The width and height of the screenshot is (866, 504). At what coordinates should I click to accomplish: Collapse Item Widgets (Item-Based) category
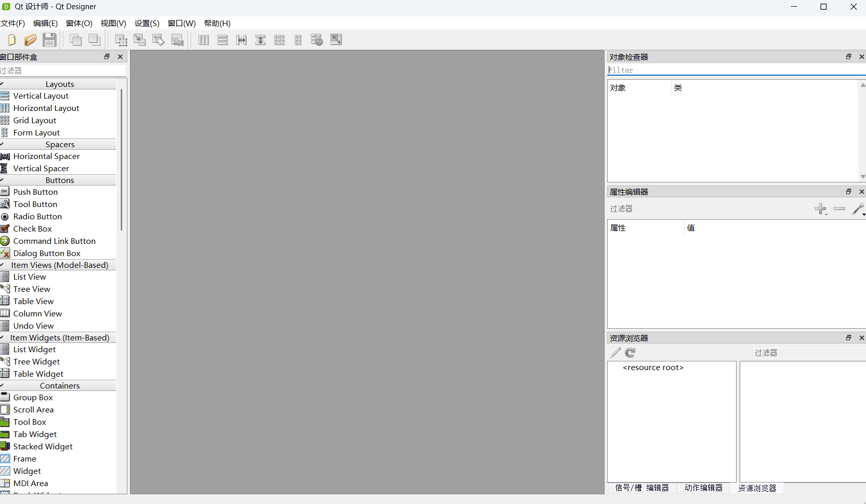coord(58,337)
